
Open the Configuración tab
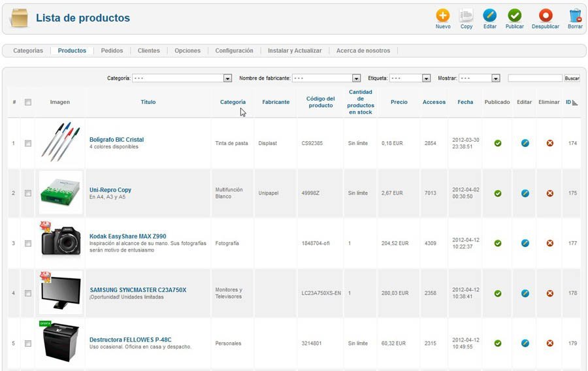point(234,50)
